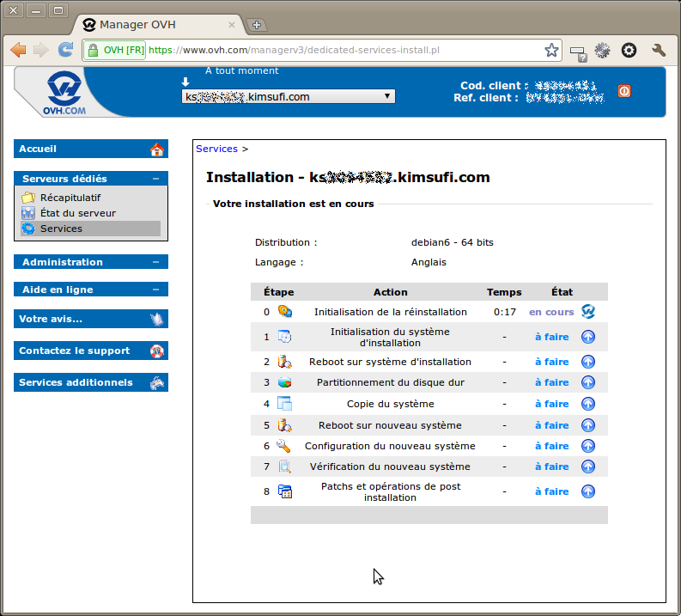Open the kimsufi.com server dropdown
Screen dimensions: 681x616
tap(289, 96)
